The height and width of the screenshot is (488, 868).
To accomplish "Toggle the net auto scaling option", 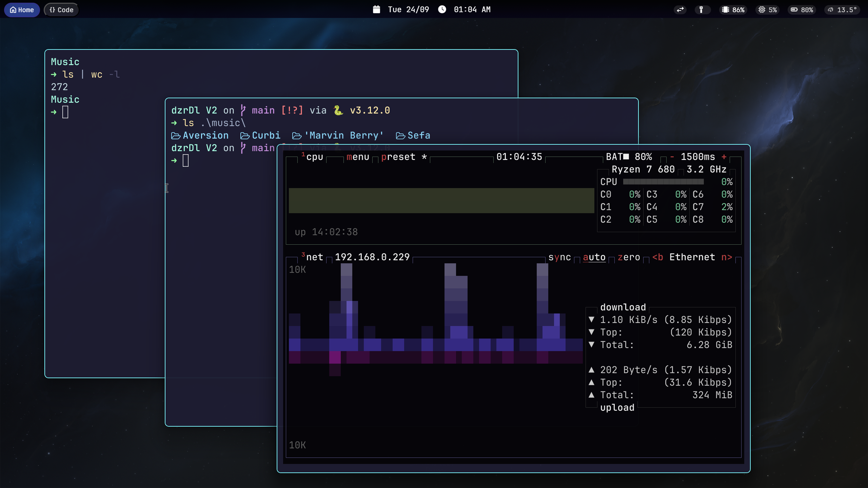I will point(594,257).
